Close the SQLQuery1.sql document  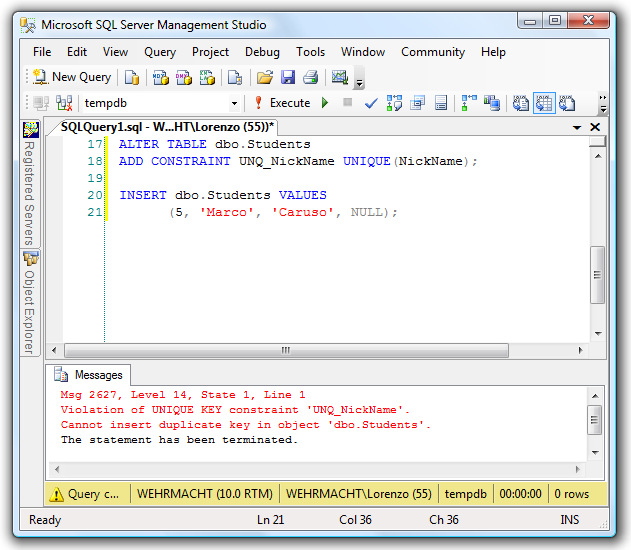pos(595,127)
